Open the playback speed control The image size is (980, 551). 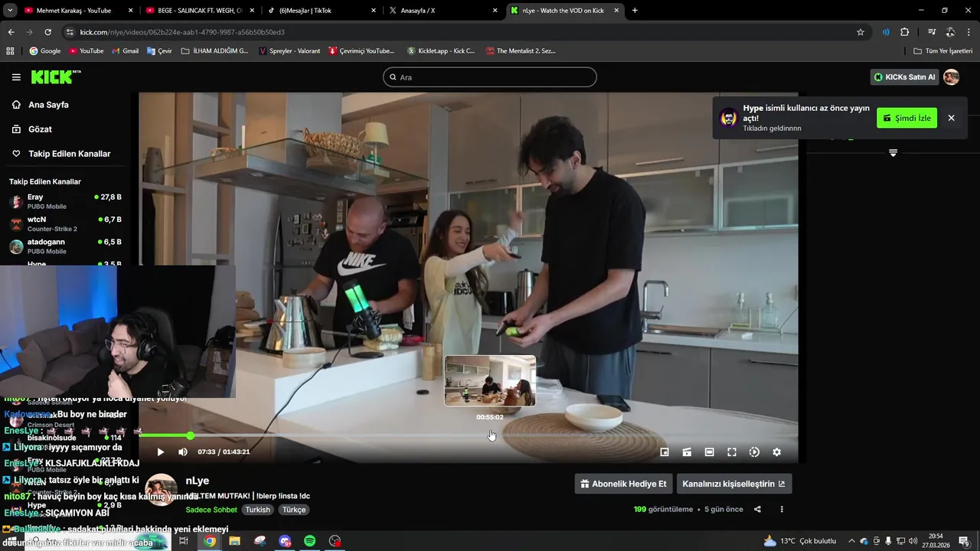[x=754, y=452]
